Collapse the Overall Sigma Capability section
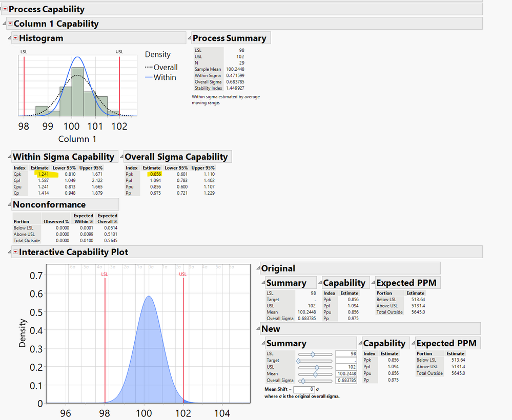 [x=121, y=157]
